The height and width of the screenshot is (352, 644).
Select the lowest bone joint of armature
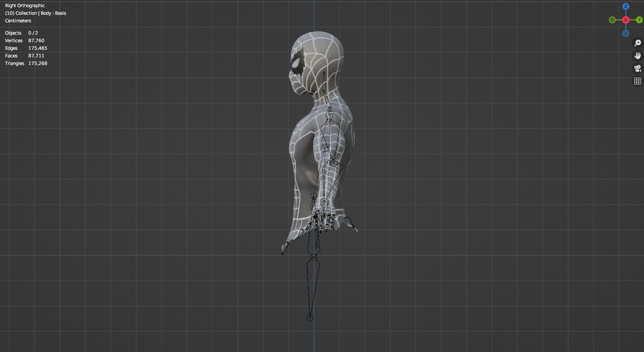(x=310, y=317)
